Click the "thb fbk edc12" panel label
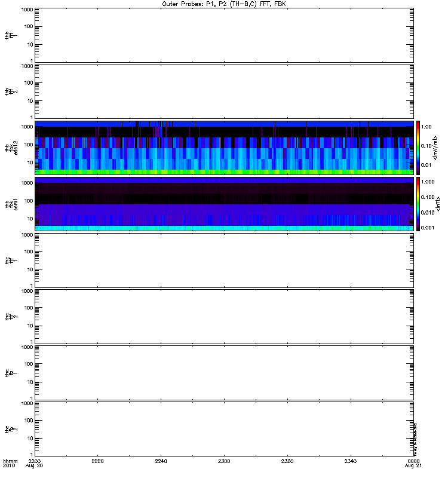 coord(11,148)
